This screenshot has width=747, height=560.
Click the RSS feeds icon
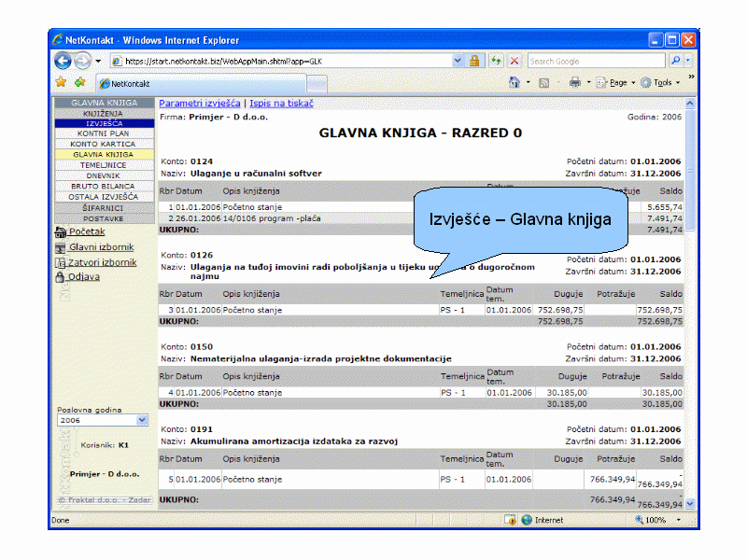[x=544, y=83]
